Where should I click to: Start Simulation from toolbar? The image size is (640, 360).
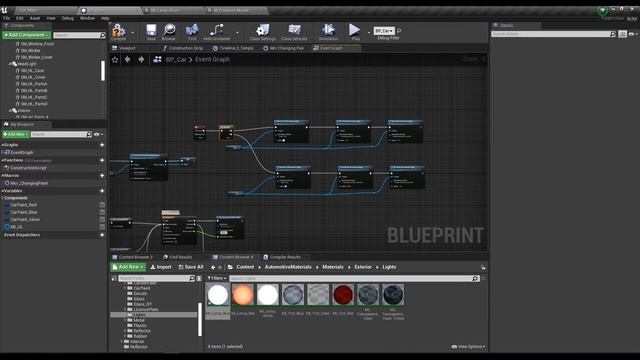328,31
